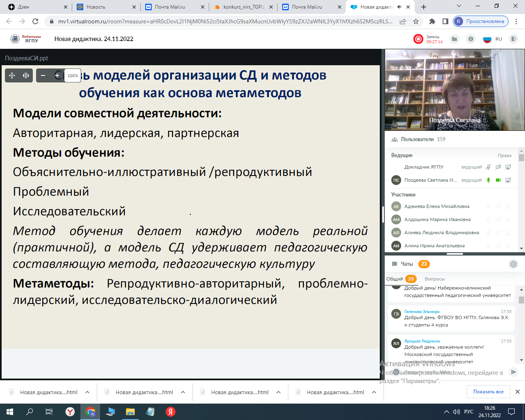Open Yandex Browser from taskbar
The image size is (525, 420).
tap(71, 412)
